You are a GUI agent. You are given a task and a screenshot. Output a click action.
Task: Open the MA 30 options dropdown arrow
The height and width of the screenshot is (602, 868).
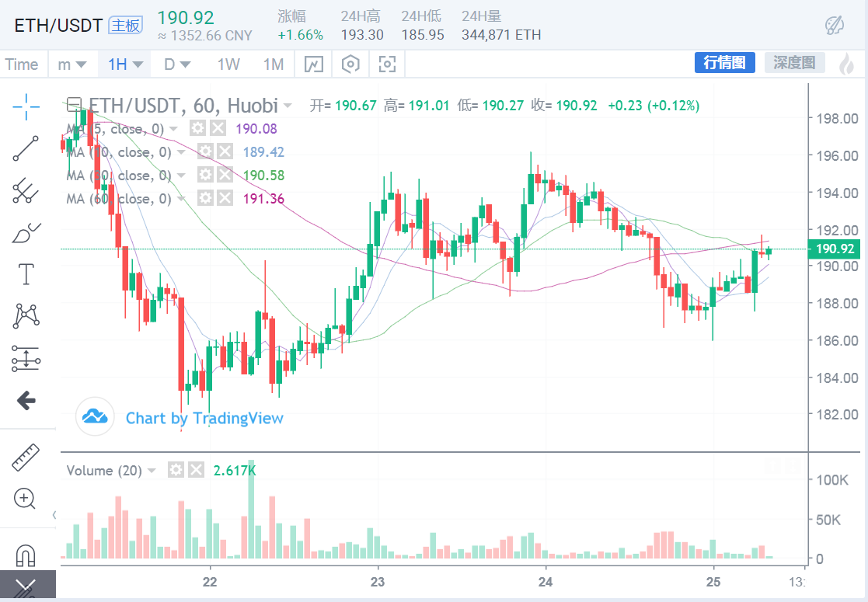181,176
